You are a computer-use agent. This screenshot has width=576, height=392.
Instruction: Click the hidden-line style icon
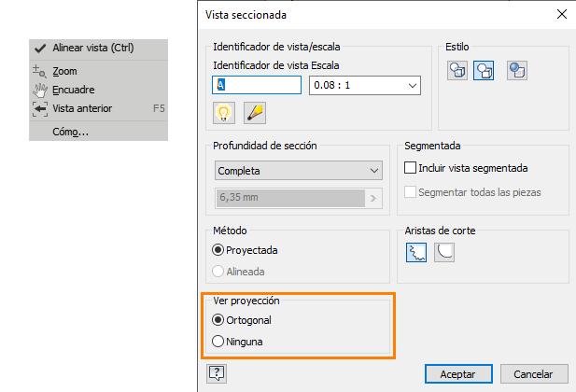[457, 71]
